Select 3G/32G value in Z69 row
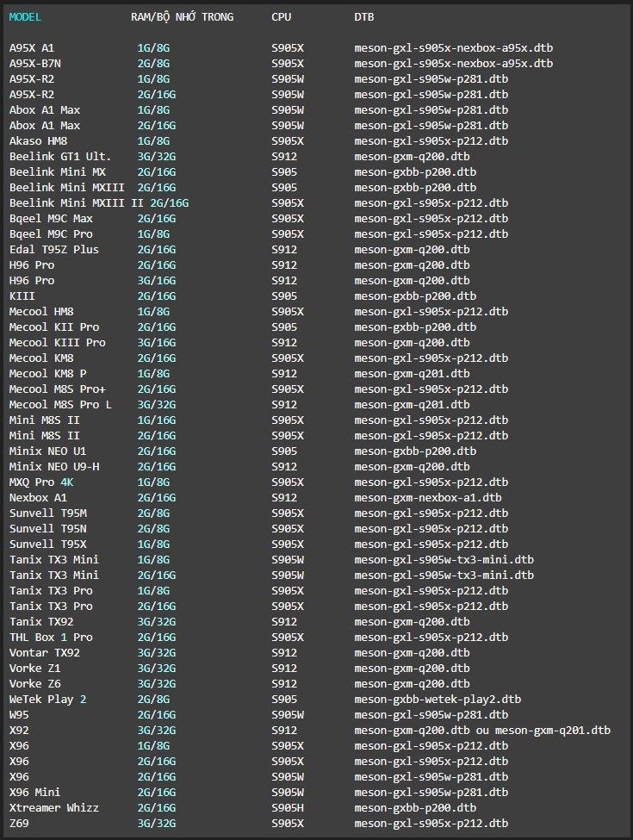Image resolution: width=633 pixels, height=840 pixels. (x=157, y=824)
